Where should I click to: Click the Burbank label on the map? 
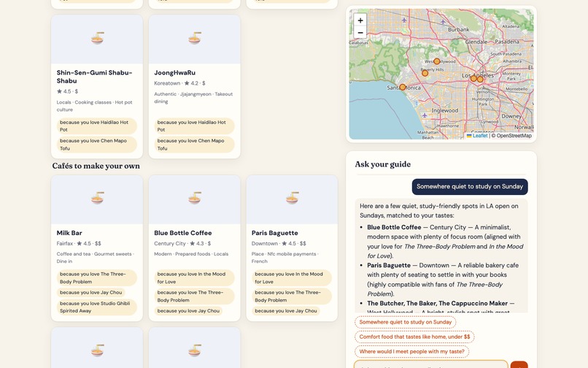[459, 29]
